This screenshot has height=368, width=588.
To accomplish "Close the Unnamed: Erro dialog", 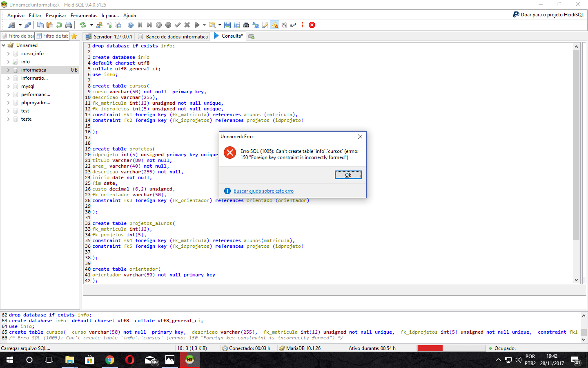I will click(360, 137).
